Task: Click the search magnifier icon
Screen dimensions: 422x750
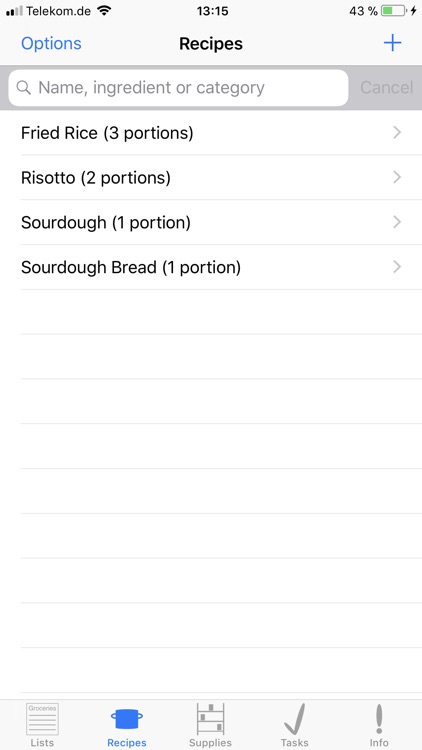Action: tap(24, 87)
